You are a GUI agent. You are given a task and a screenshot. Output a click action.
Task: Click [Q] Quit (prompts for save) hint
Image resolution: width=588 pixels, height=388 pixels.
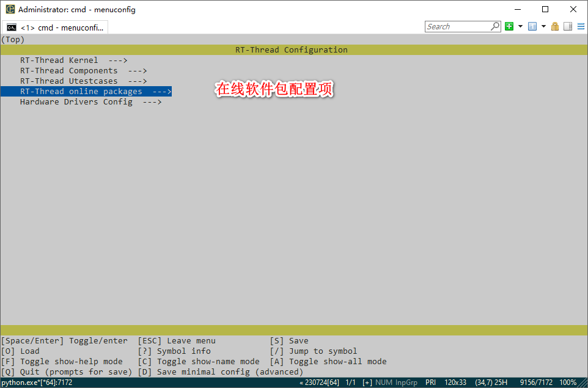pyautogui.click(x=67, y=372)
